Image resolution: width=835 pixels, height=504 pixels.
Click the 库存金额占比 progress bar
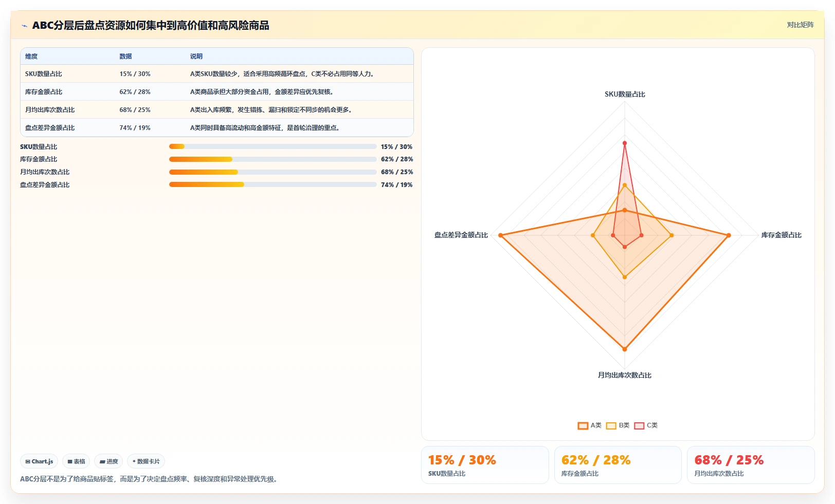(273, 159)
